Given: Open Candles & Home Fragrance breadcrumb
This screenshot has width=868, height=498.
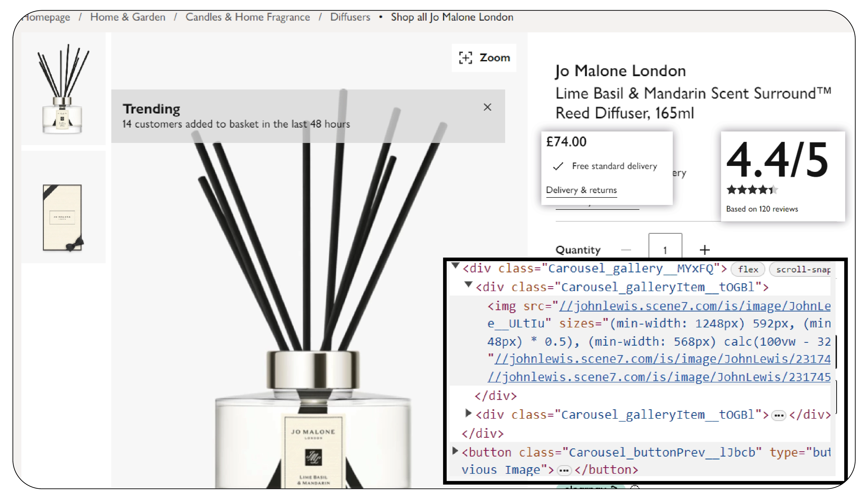Looking at the screenshot, I should click(248, 17).
